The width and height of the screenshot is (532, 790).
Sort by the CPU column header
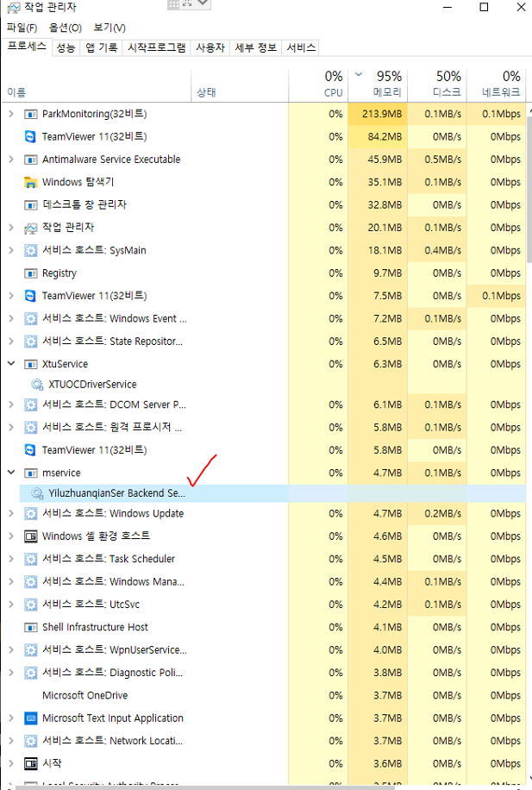coord(318,85)
